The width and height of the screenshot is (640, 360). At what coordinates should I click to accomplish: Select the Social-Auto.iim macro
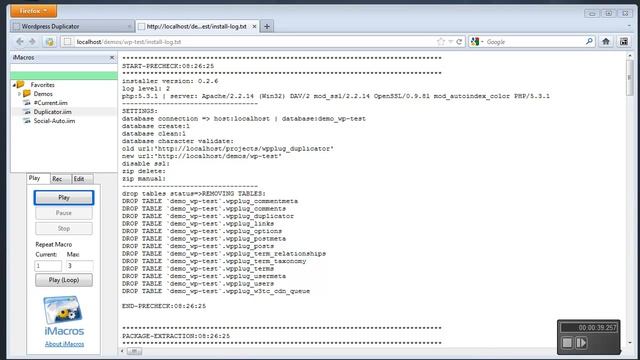[x=54, y=121]
